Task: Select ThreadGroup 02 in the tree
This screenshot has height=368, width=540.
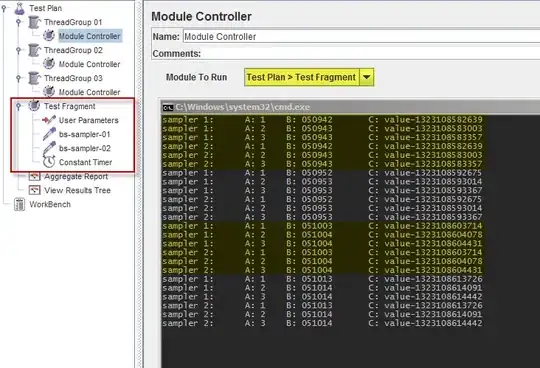Action: click(73, 50)
